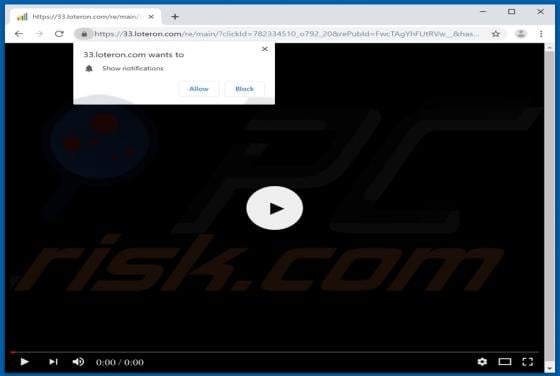Open the Chrome profile avatar
560x376 pixels.
tap(521, 34)
